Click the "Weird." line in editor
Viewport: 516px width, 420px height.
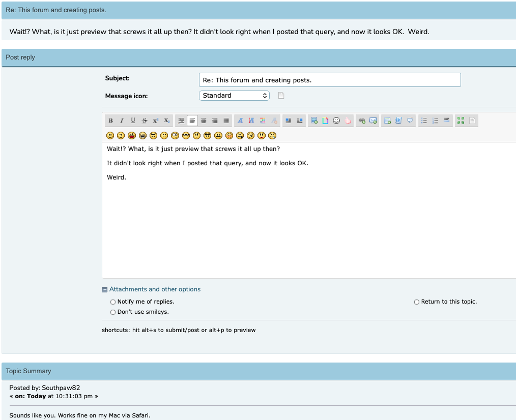coord(117,177)
